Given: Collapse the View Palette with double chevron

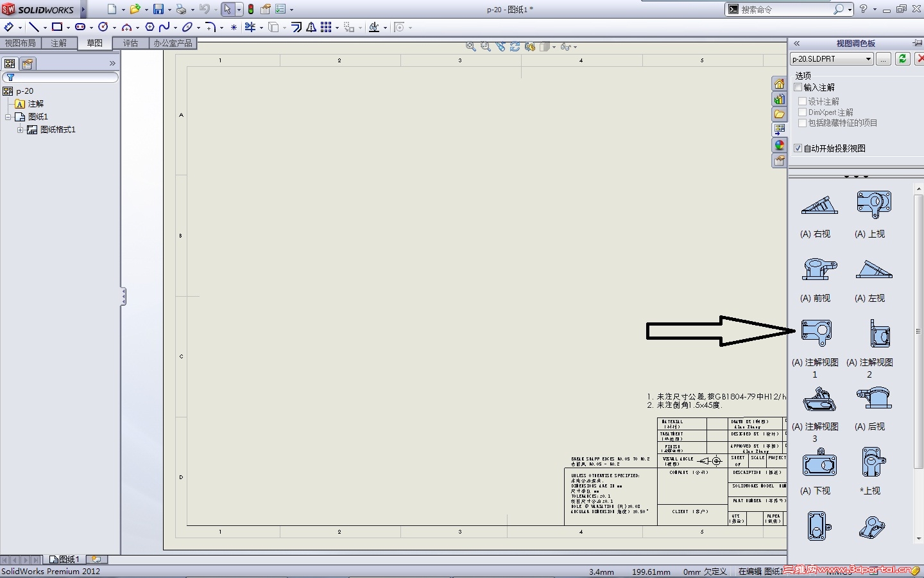Looking at the screenshot, I should tap(797, 43).
